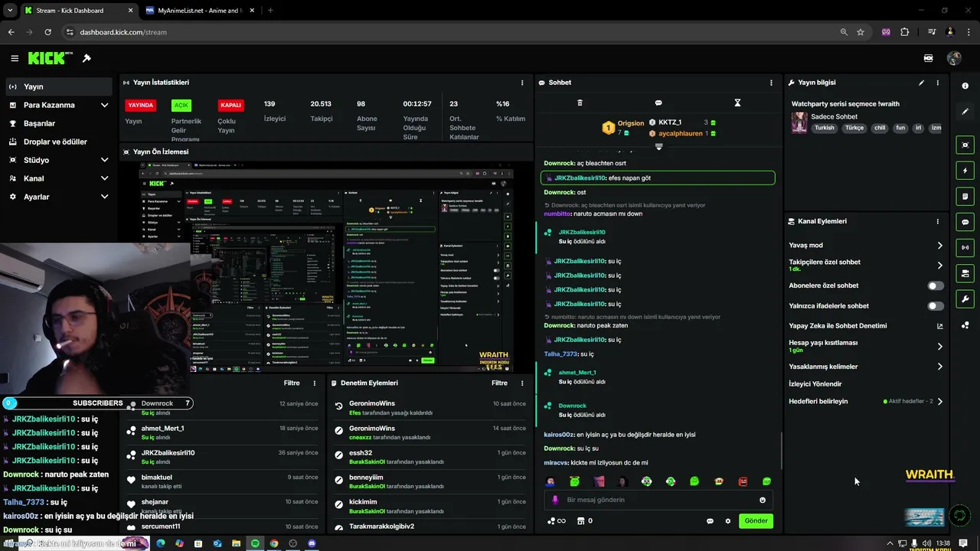Click the Turkish tag in stream info
The width and height of the screenshot is (980, 551).
pyautogui.click(x=825, y=128)
